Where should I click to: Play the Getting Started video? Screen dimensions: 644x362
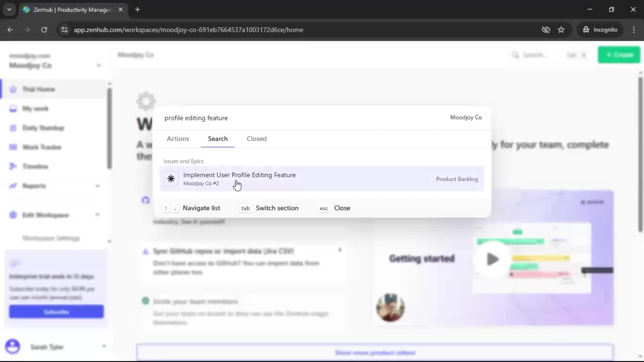492,258
